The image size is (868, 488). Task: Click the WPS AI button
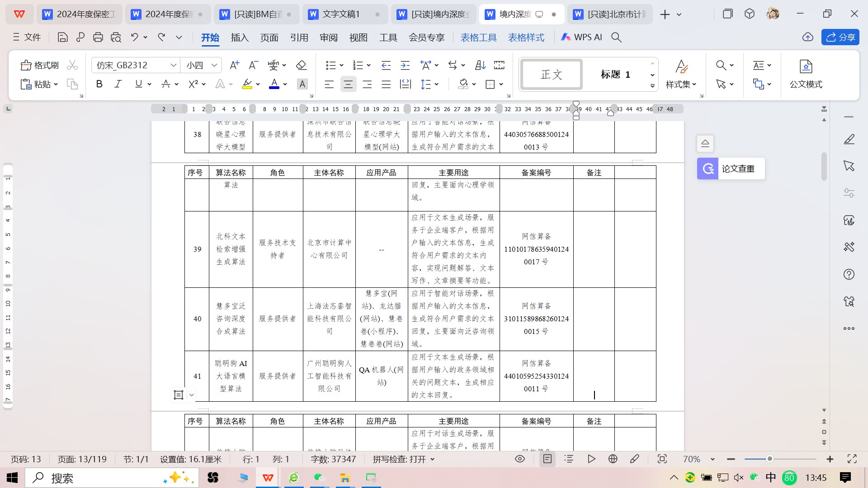(x=581, y=37)
